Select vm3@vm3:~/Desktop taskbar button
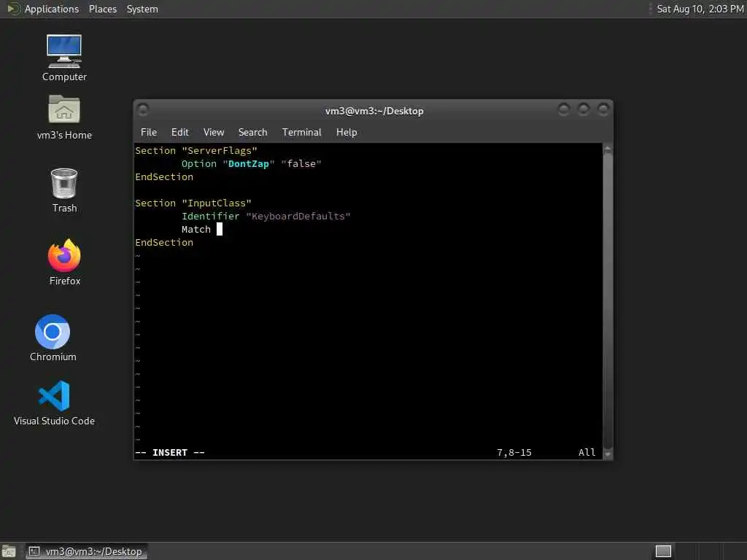Screen dimensions: 747x560 tap(86, 551)
